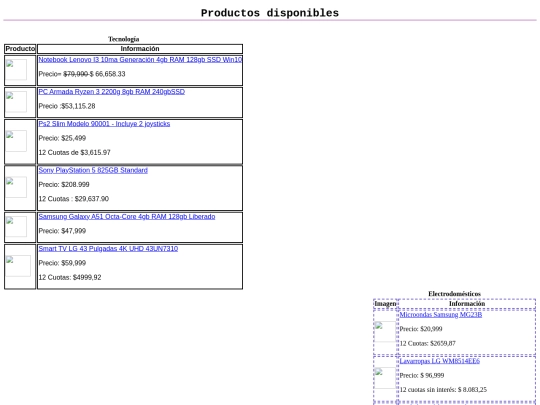The height and width of the screenshot is (405, 540).
Task: Click Información header in Tecnología table
Action: point(140,49)
